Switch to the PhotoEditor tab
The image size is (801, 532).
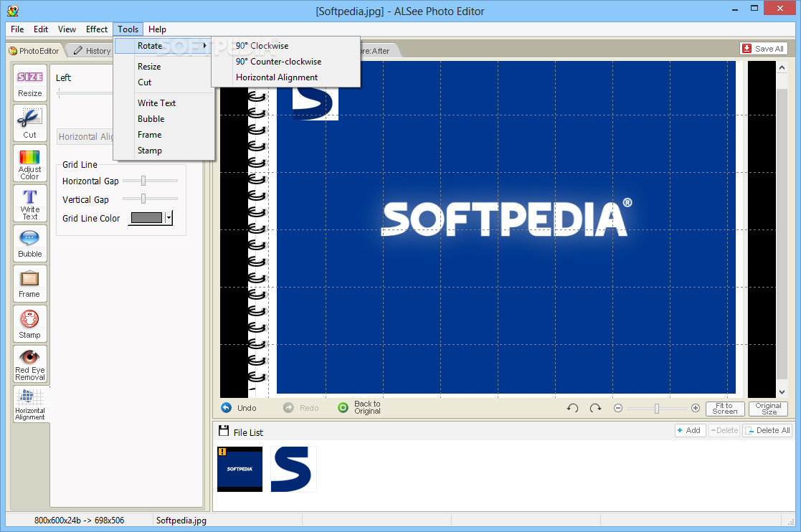(34, 50)
